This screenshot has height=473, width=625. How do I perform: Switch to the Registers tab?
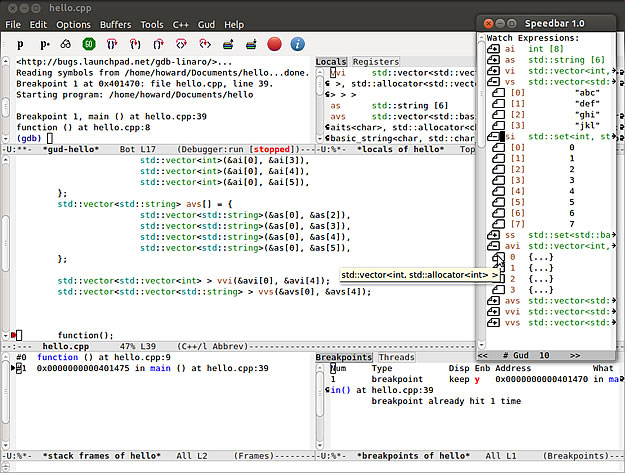(x=376, y=62)
